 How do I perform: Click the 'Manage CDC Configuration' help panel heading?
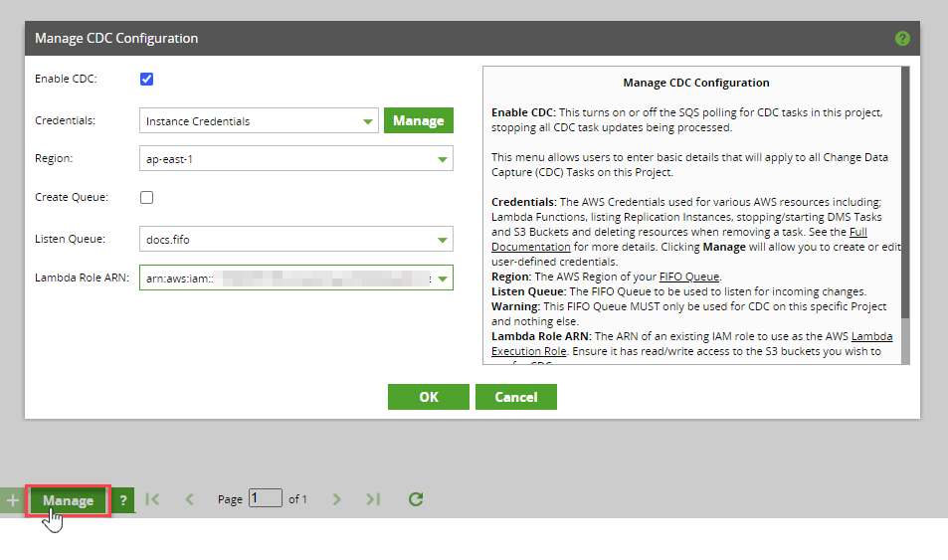pos(696,83)
